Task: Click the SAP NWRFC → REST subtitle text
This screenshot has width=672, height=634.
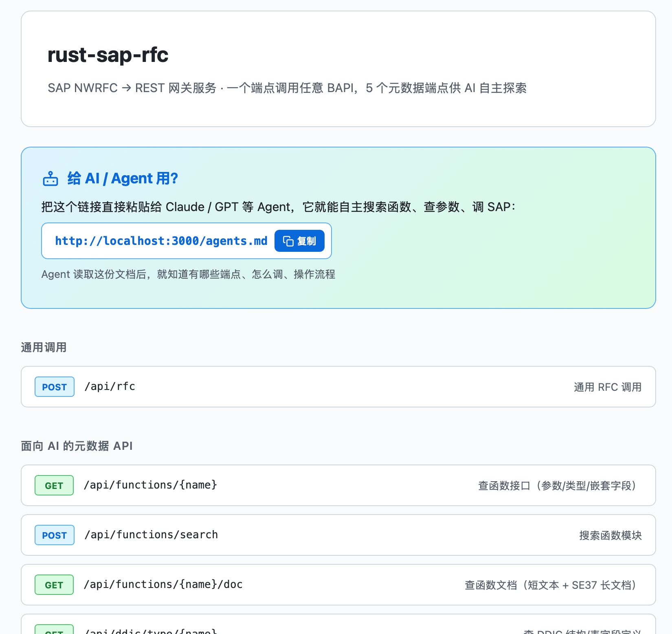Action: 287,88
